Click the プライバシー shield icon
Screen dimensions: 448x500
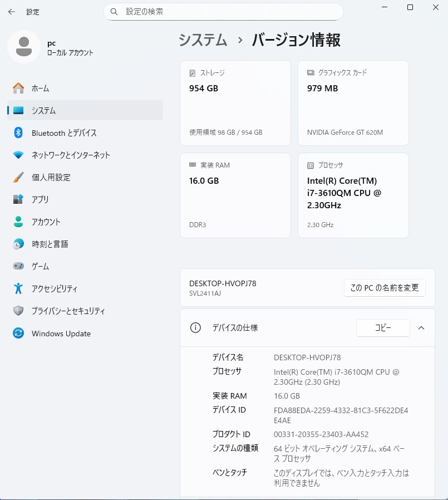[18, 311]
